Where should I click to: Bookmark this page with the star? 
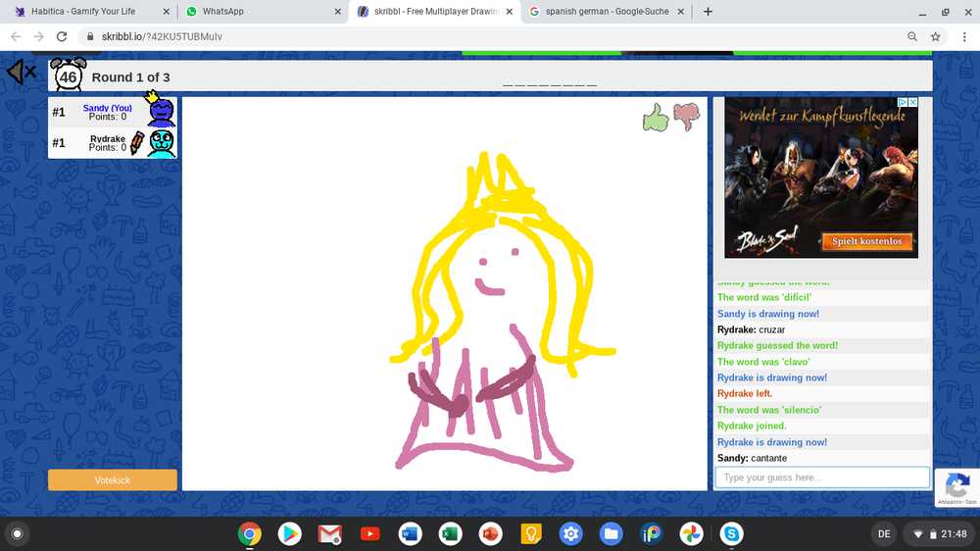pos(936,36)
